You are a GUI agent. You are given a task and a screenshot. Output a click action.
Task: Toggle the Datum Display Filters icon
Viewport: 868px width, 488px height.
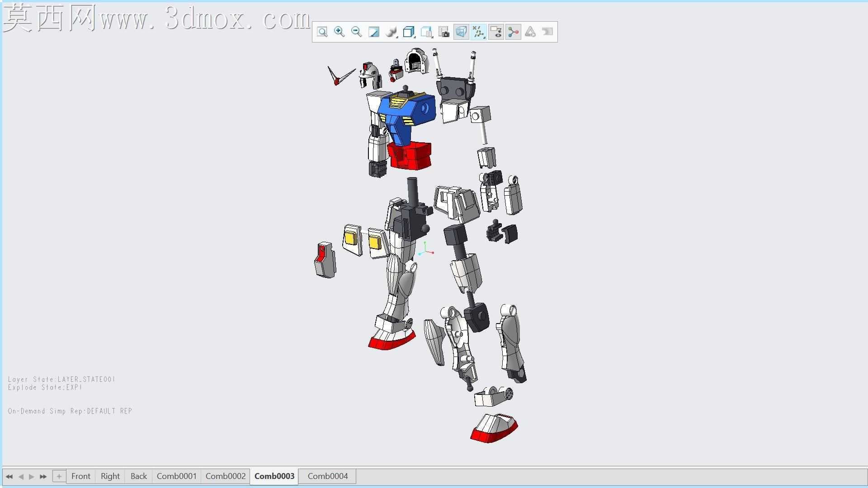click(x=478, y=32)
